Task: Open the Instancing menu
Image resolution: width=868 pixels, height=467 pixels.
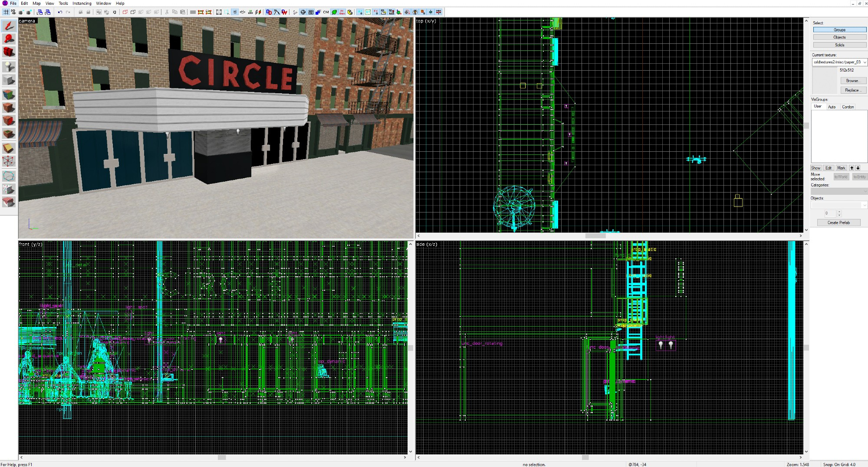Action: pyautogui.click(x=82, y=3)
